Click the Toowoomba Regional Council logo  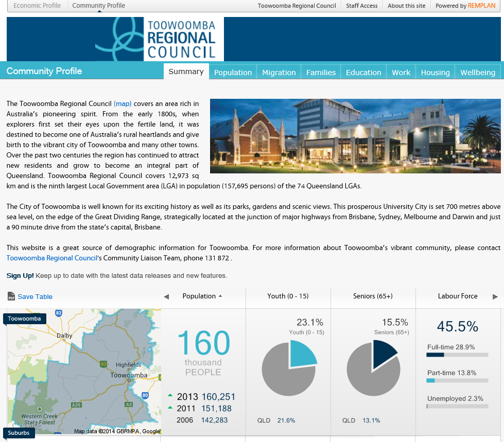tap(160, 39)
